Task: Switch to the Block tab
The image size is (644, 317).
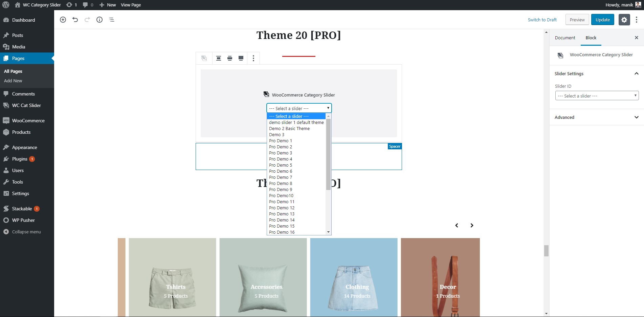Action: [591, 38]
